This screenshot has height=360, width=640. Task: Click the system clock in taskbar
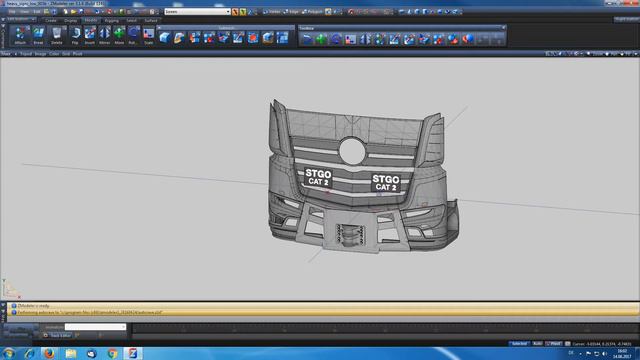[622, 354]
